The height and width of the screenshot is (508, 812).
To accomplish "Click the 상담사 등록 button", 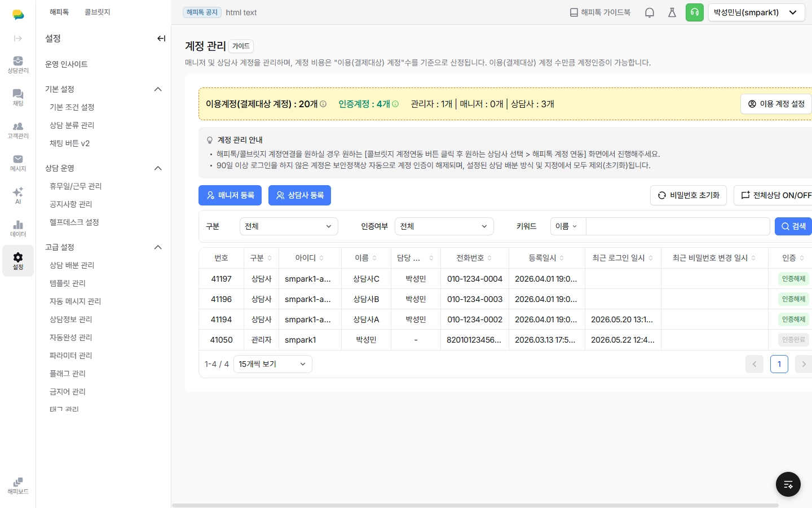I will click(x=299, y=195).
